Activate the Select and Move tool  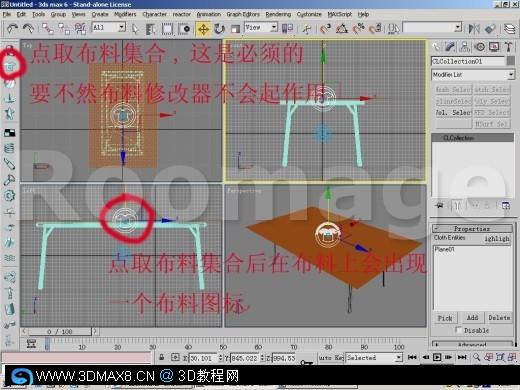[203, 29]
